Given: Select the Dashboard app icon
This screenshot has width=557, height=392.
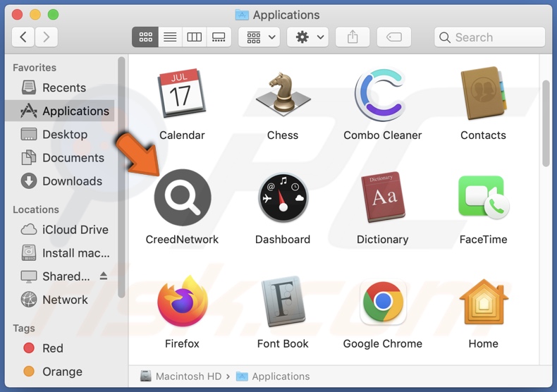Looking at the screenshot, I should (x=283, y=198).
